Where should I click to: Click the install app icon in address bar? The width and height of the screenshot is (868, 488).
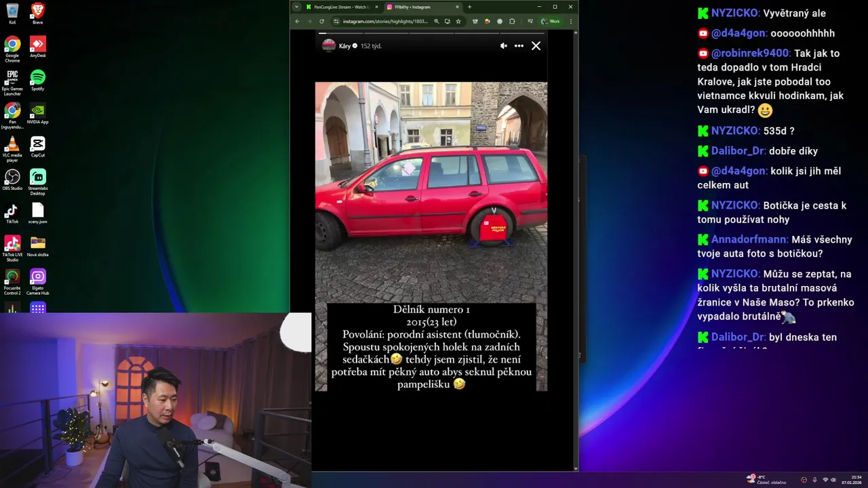pyautogui.click(x=447, y=21)
